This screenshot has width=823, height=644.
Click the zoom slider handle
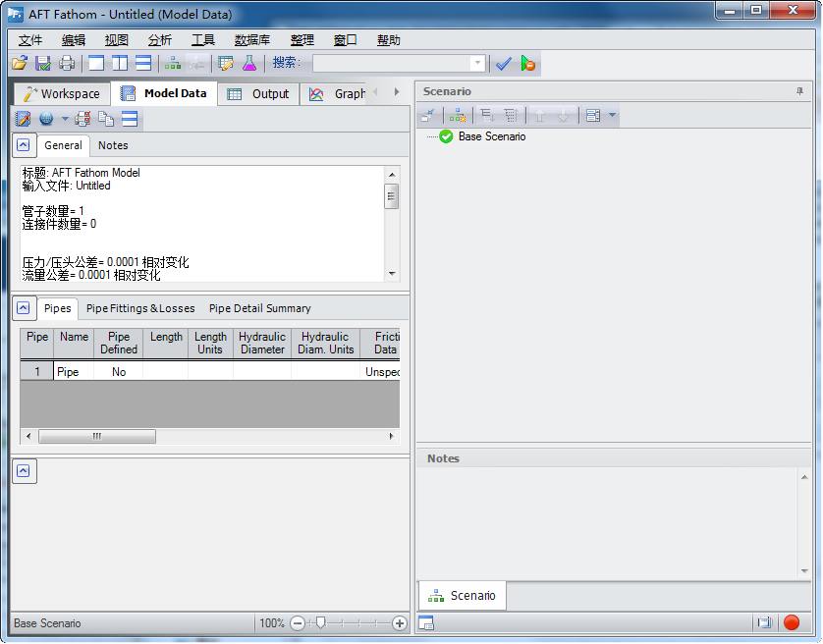pyautogui.click(x=321, y=623)
